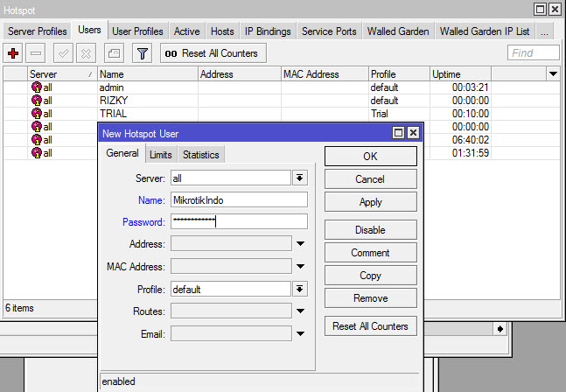Switch to User Profiles tab
566x392 pixels.
tap(137, 31)
